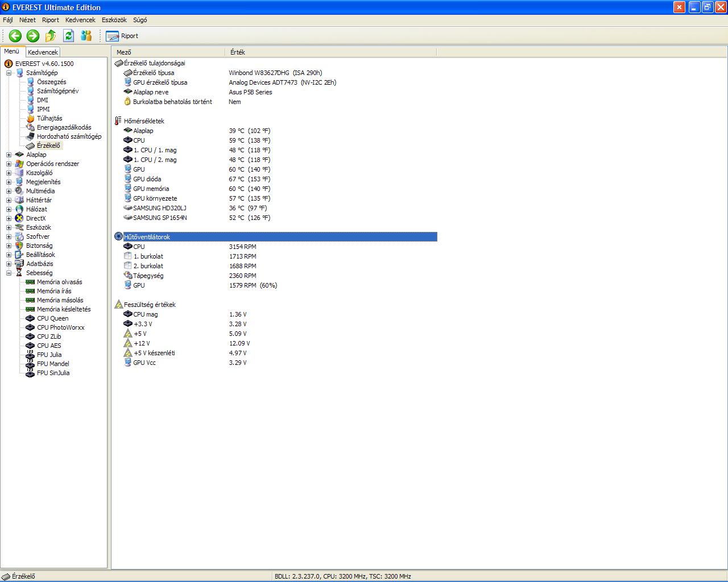Select the DMI tree item
The image size is (728, 582).
pos(43,100)
